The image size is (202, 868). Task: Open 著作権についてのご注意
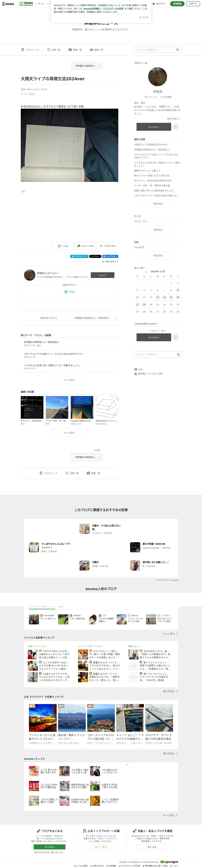pos(148,374)
